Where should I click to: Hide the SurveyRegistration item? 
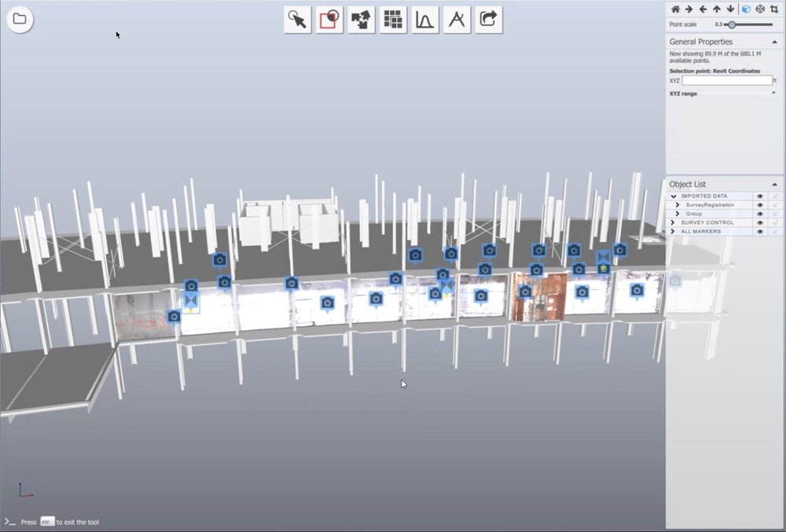point(759,204)
